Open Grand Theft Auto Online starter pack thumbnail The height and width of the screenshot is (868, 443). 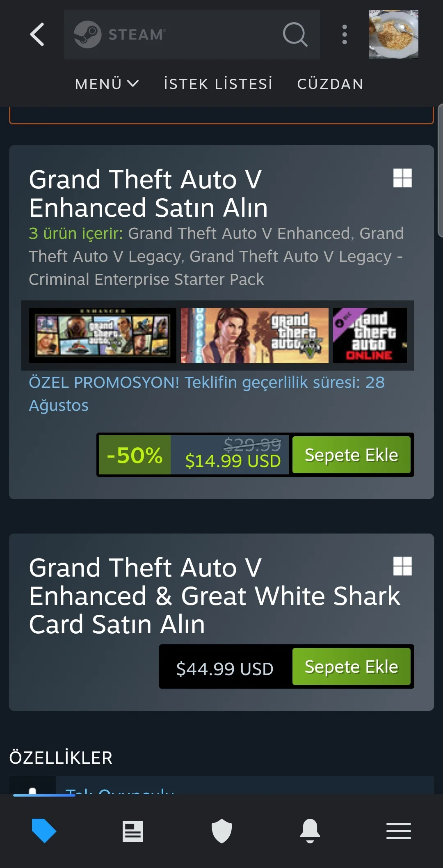370,335
